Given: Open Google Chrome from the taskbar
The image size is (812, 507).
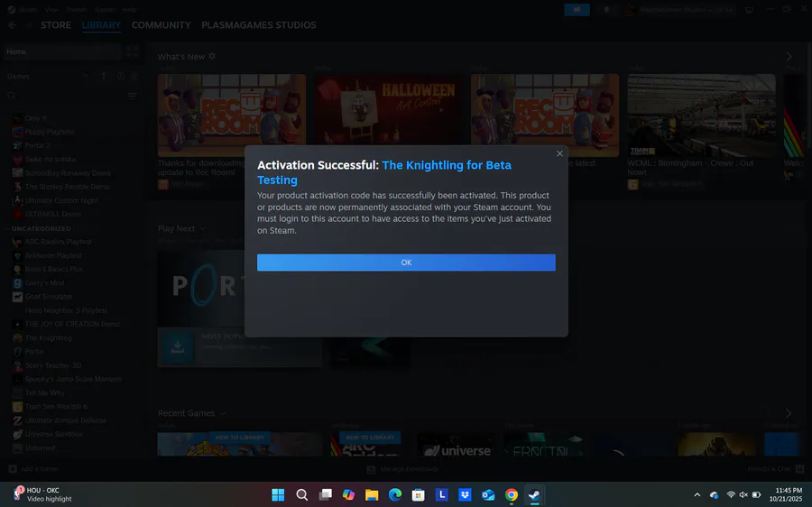Looking at the screenshot, I should (512, 494).
